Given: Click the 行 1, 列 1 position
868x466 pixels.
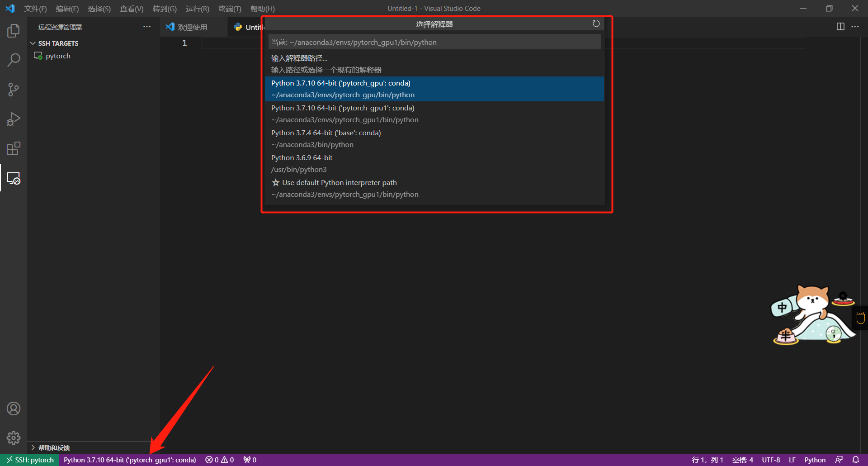Looking at the screenshot, I should [708, 460].
